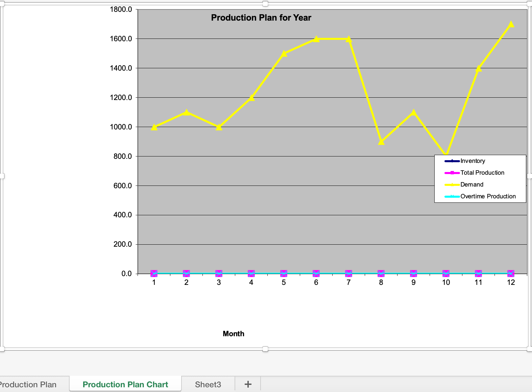Select the magenta Total Production legend key
The height and width of the screenshot is (392, 532).
click(452, 173)
